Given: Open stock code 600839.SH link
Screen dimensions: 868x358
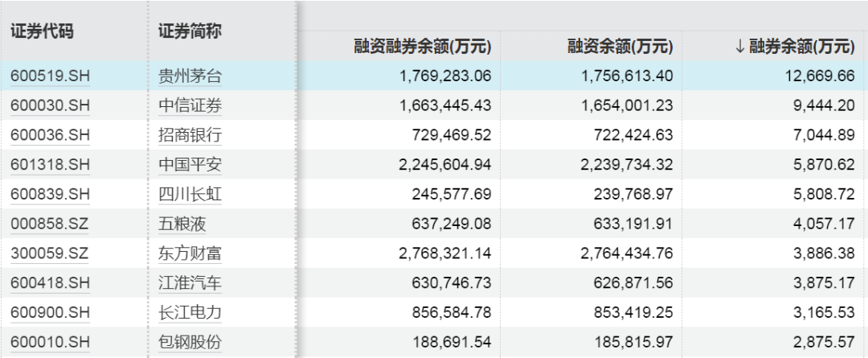Looking at the screenshot, I should coord(50,194).
